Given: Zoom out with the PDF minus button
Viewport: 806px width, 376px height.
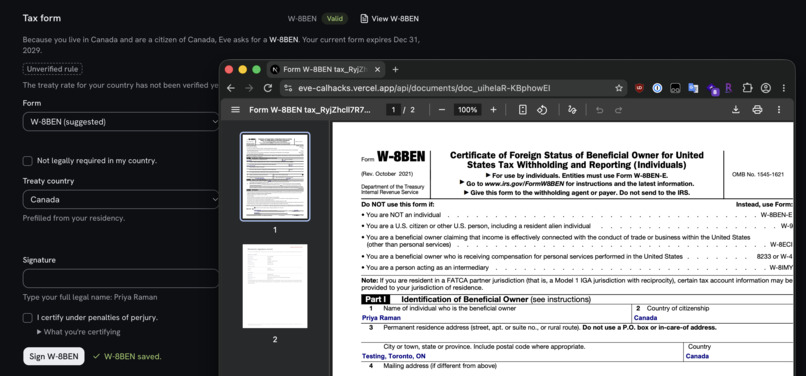Looking at the screenshot, I should click(442, 110).
